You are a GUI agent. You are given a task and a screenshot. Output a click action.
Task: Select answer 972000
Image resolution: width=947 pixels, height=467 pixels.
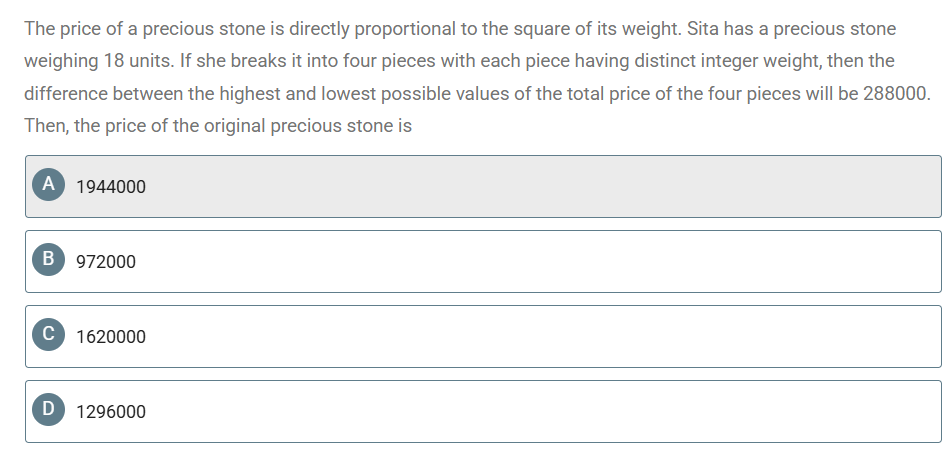106,262
